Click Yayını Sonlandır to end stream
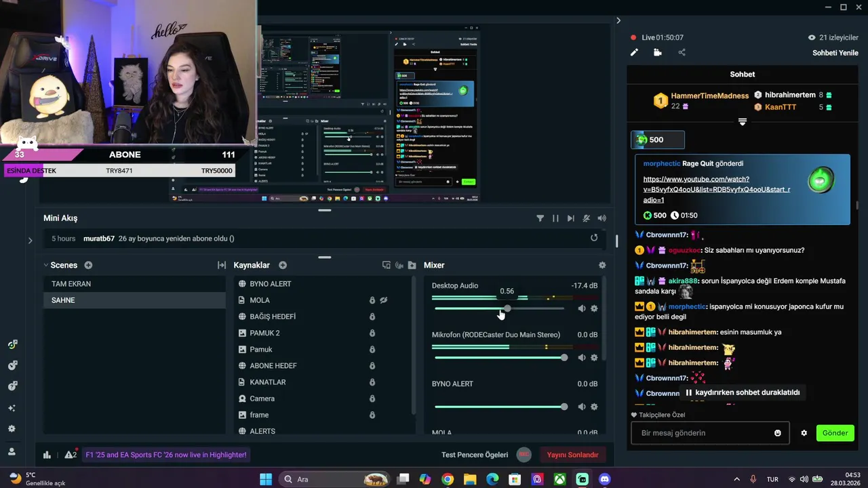868x488 pixels. (x=573, y=455)
